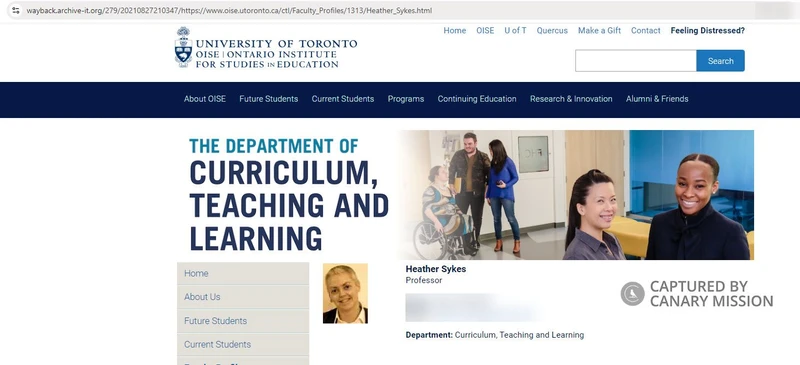Open About OISE in main navigation
Viewport: 800px width, 365px height.
click(205, 99)
